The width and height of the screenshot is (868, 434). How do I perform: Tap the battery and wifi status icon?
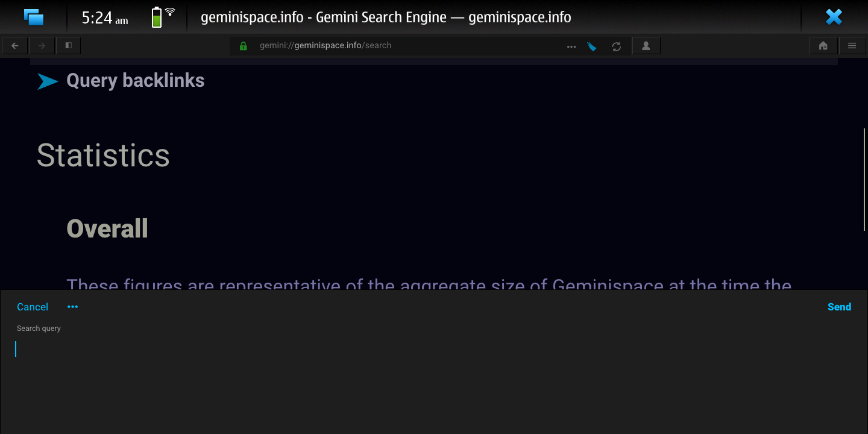163,17
